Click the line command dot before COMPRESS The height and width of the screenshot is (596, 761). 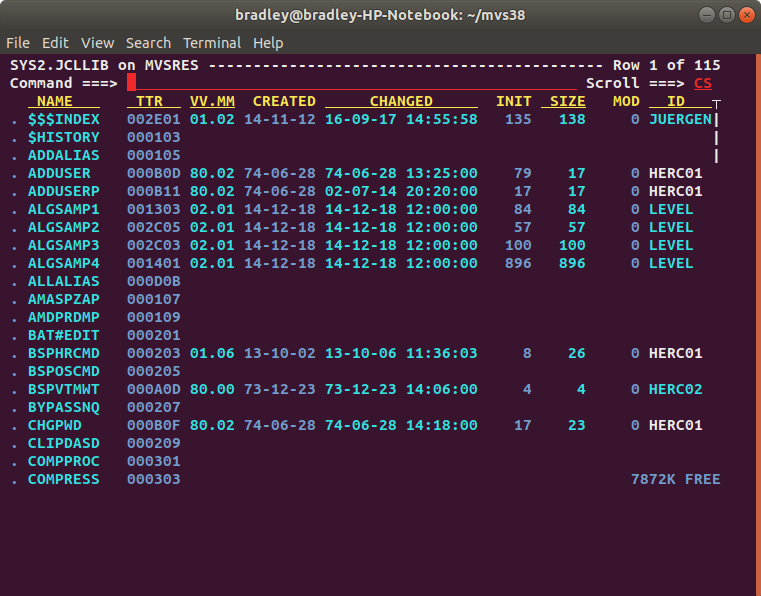point(15,482)
